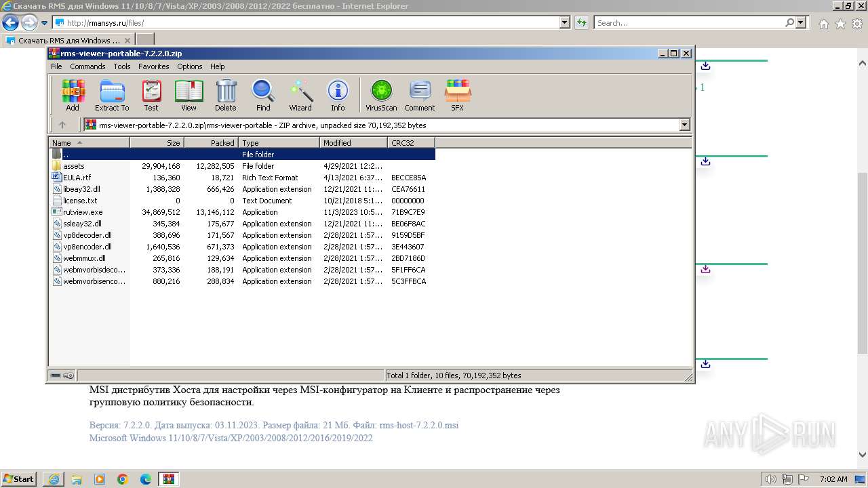Screen dimensions: 868x488
Task: Open Internet Explorer from the taskbar
Action: click(x=54, y=479)
